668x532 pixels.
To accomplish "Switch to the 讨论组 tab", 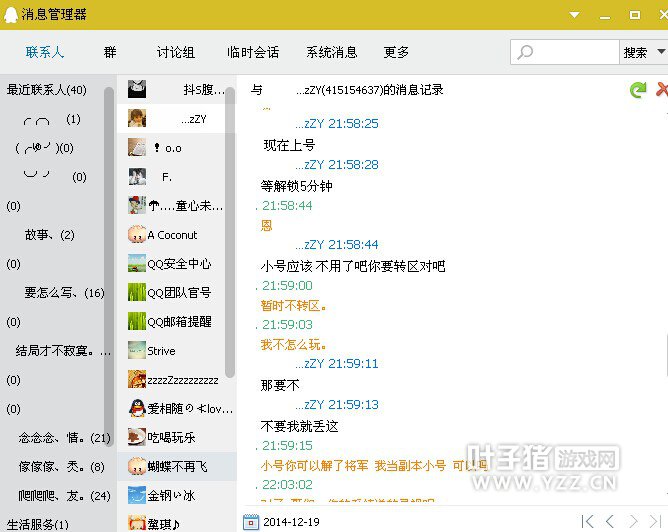I will (x=176, y=52).
